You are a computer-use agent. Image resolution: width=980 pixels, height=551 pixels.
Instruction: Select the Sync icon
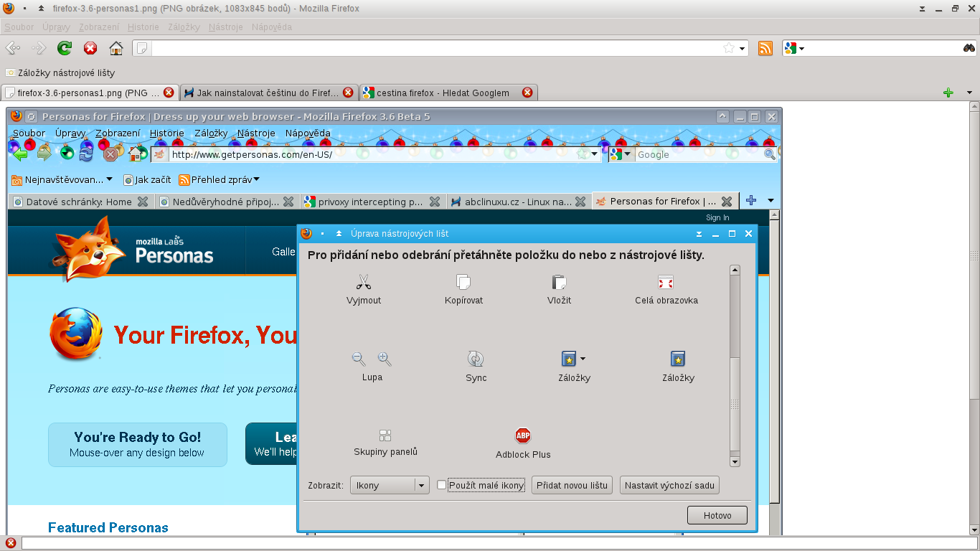[476, 359]
